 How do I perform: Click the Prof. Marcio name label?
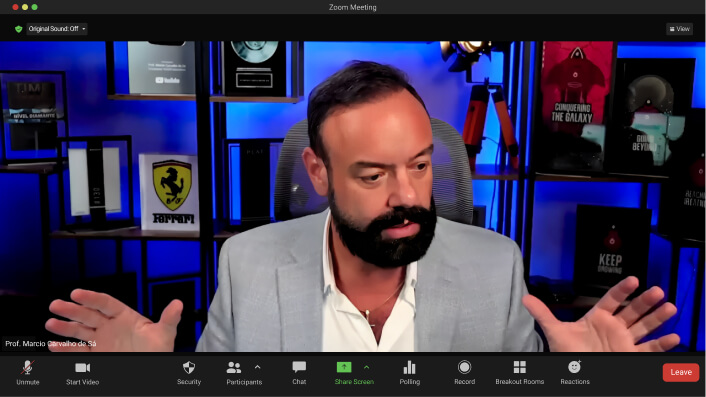click(50, 343)
